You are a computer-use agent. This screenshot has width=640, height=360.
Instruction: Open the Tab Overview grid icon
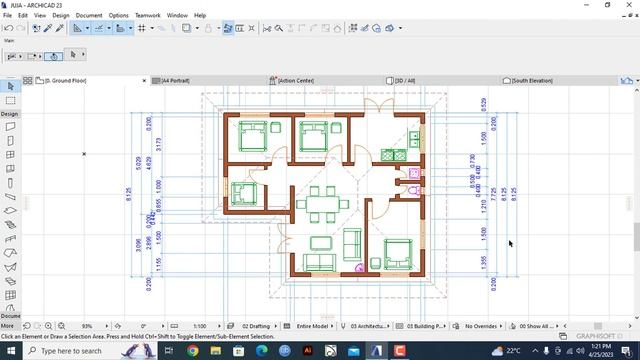coord(27,80)
